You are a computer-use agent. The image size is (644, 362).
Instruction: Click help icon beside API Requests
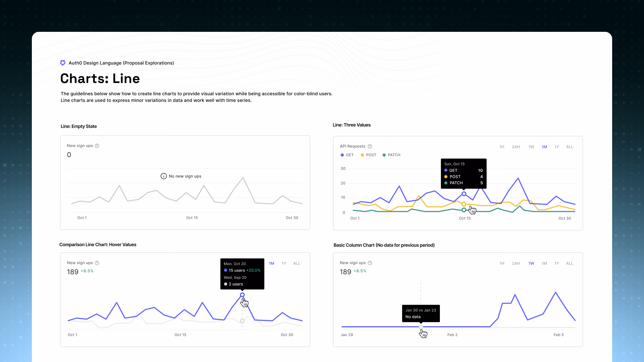tap(370, 146)
